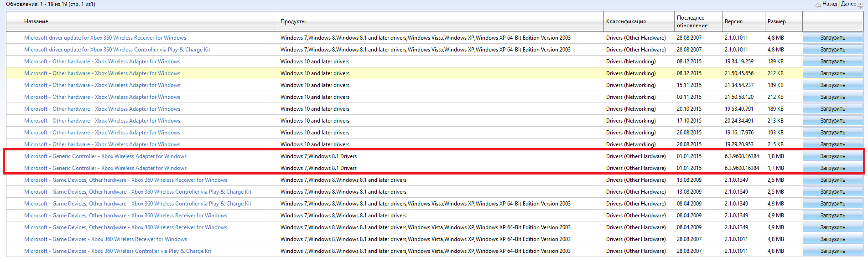
Task: Open Xbox Wireless Adapter link for version 21.50.58.120
Action: (x=102, y=97)
